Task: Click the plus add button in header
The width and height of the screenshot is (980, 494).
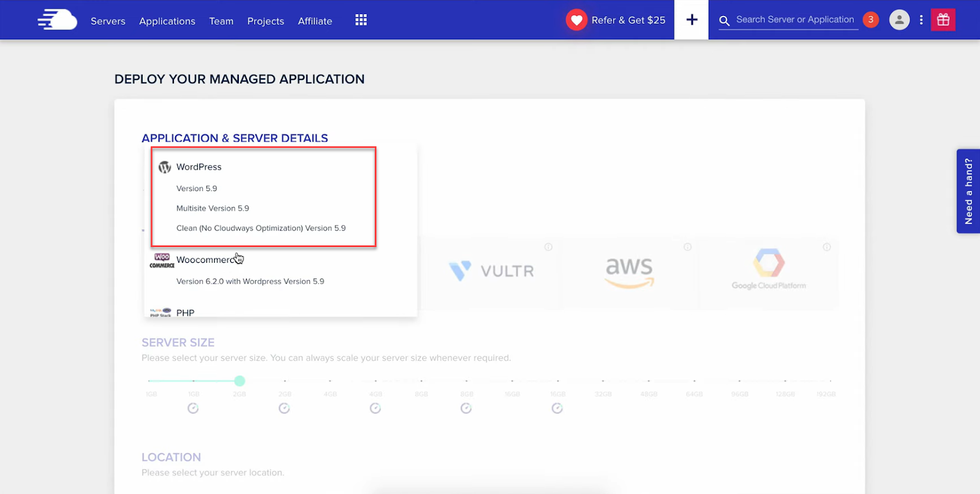Action: pyautogui.click(x=692, y=20)
